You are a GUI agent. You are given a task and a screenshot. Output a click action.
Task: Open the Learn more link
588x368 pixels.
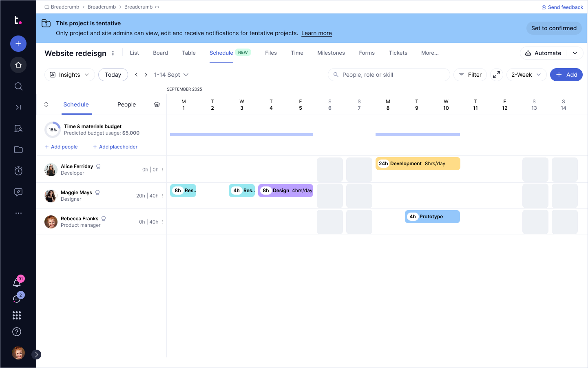click(316, 33)
